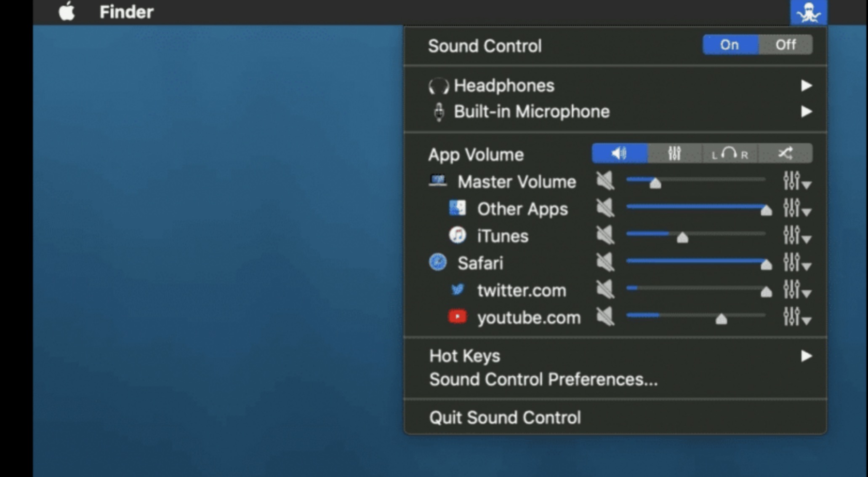This screenshot has width=868, height=477.
Task: Open the Headphones output submenu
Action: click(x=615, y=86)
